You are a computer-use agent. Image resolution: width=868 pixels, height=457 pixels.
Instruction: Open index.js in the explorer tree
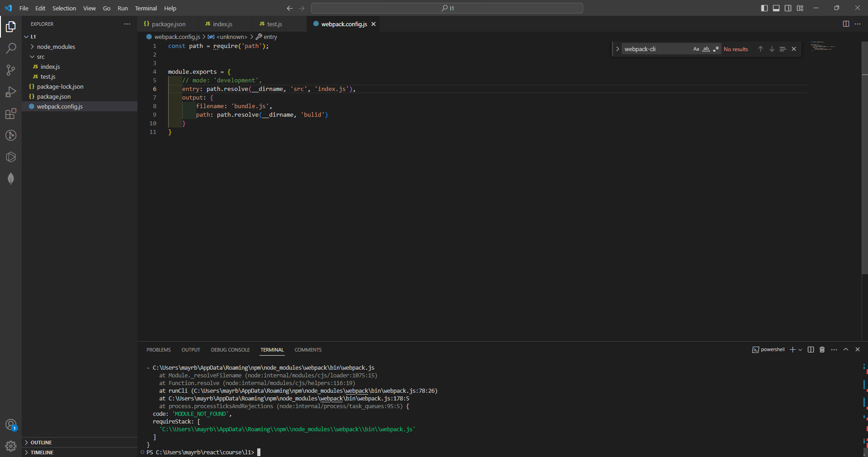point(80,67)
